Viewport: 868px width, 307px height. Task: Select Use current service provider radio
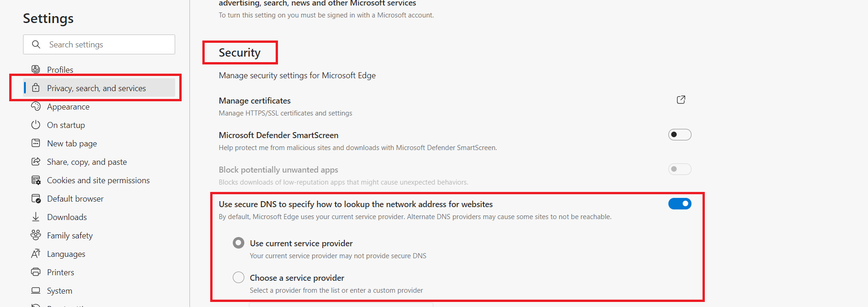[238, 243]
